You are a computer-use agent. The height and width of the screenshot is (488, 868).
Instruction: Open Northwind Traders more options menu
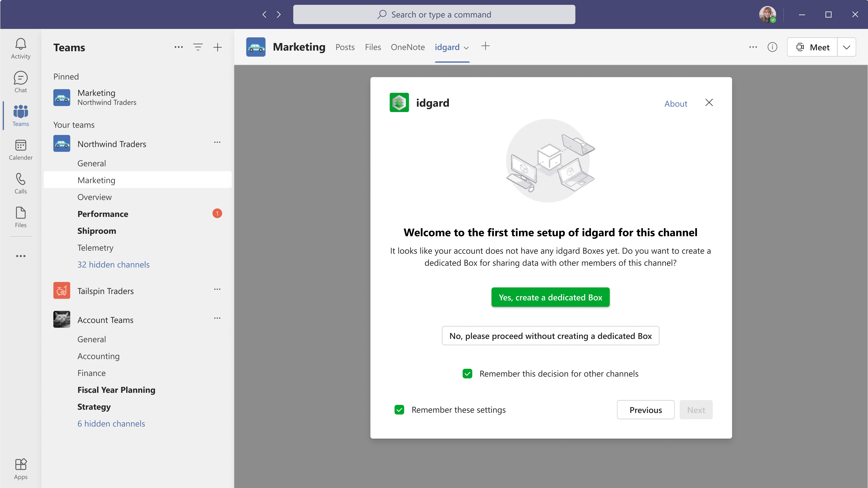click(x=217, y=142)
